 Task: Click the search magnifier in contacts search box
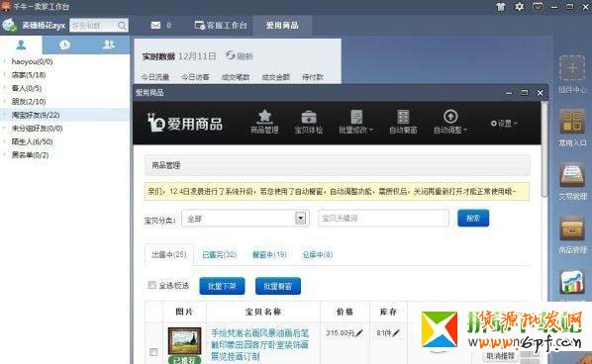pos(122,26)
